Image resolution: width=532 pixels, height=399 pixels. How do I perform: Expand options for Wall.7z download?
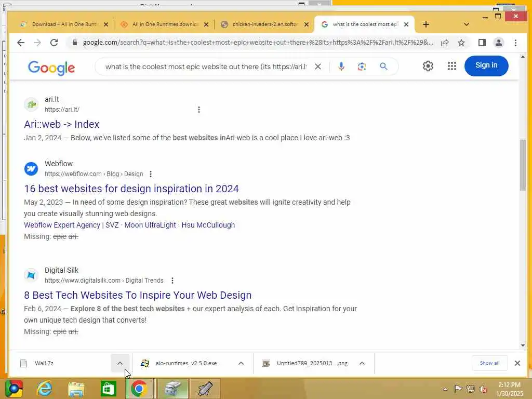(120, 363)
